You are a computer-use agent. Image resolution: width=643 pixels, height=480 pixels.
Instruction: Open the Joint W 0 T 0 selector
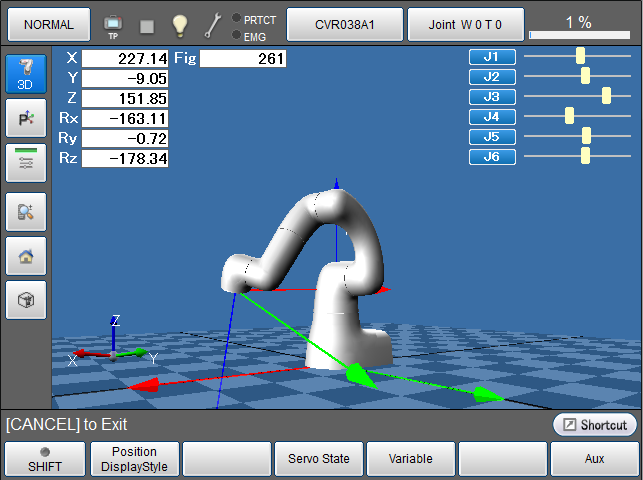click(x=465, y=23)
